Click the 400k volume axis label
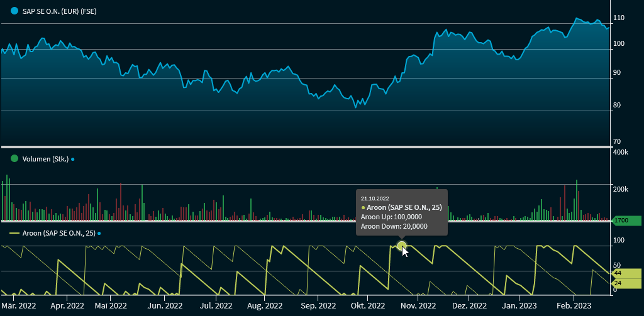The image size is (644, 316). [x=621, y=153]
